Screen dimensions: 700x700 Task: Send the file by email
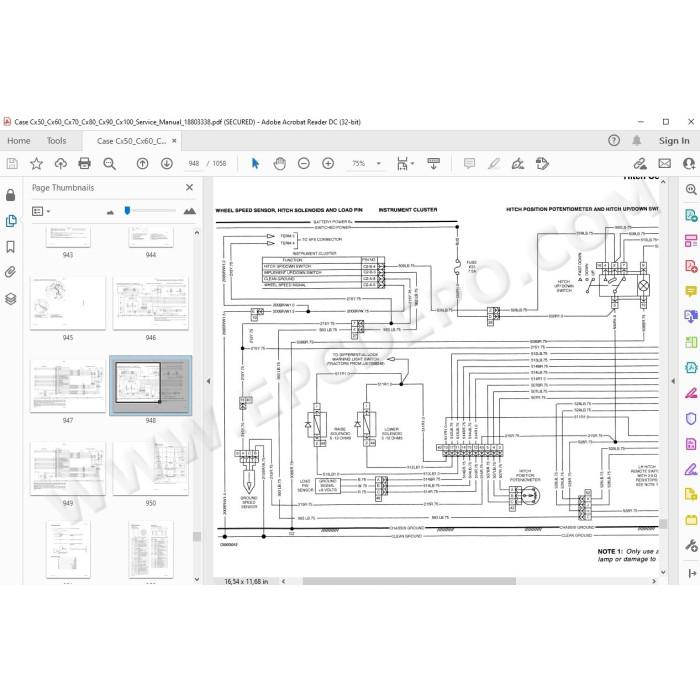tap(664, 163)
